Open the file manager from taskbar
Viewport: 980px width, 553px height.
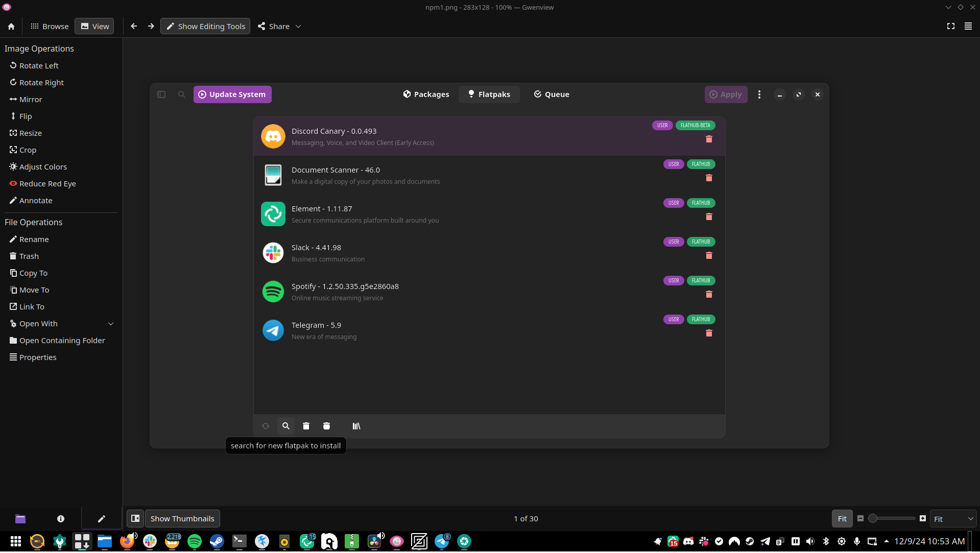105,542
